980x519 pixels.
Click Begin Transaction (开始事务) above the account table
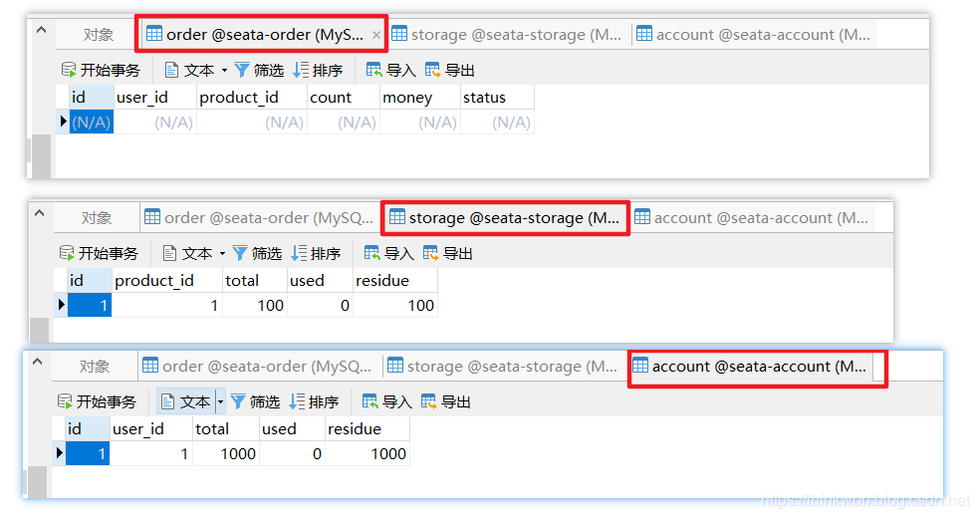click(97, 401)
